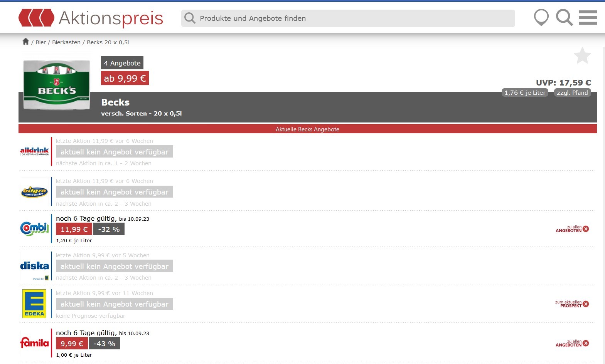The width and height of the screenshot is (605, 364).
Task: Click bilgro aktuell kein Angebot verfügbar
Action: 115,192
